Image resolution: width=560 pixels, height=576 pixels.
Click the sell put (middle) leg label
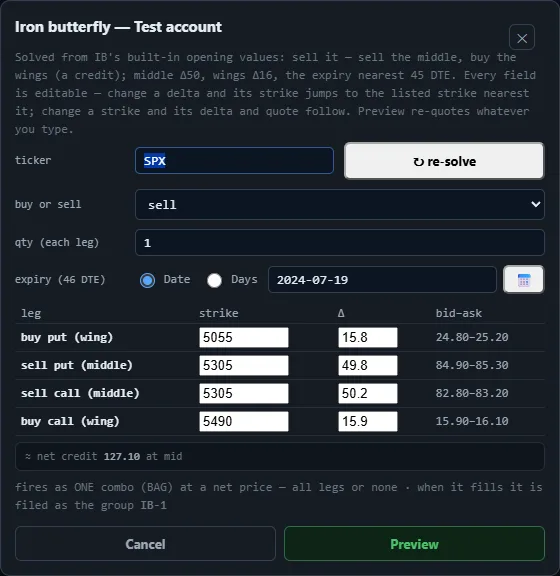coord(76,365)
